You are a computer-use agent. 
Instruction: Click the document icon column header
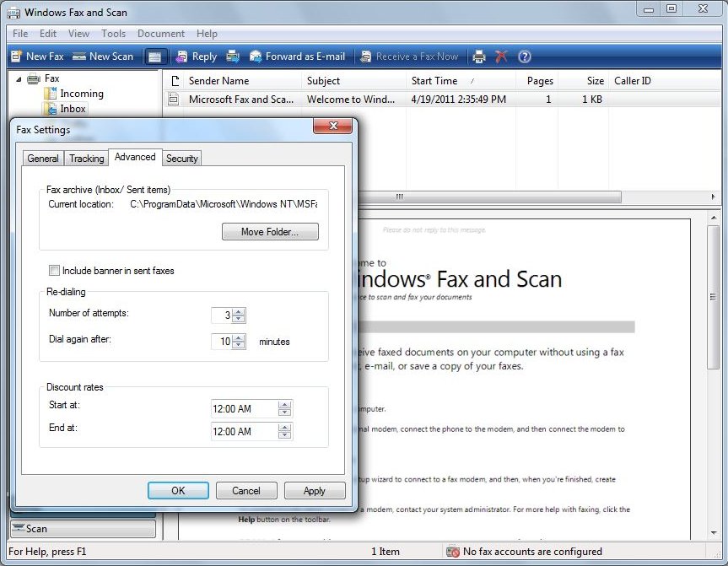tap(175, 81)
